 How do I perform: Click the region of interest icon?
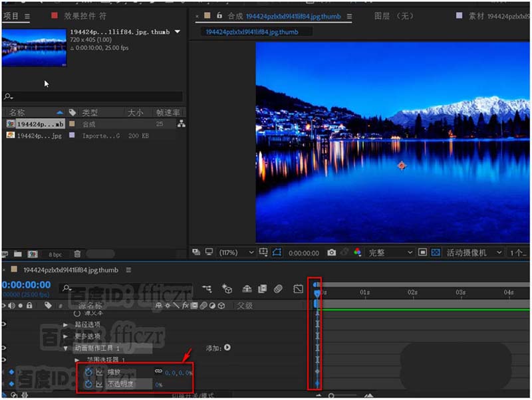coord(422,252)
